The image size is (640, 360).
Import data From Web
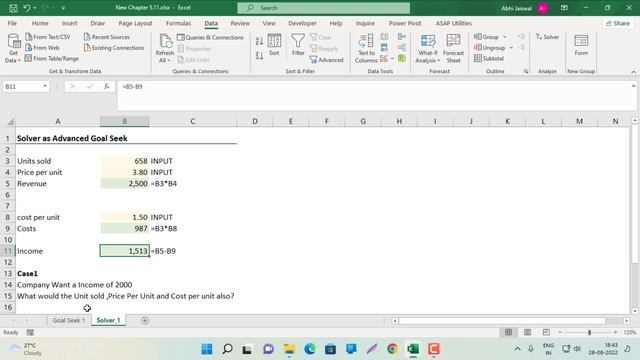(42, 48)
